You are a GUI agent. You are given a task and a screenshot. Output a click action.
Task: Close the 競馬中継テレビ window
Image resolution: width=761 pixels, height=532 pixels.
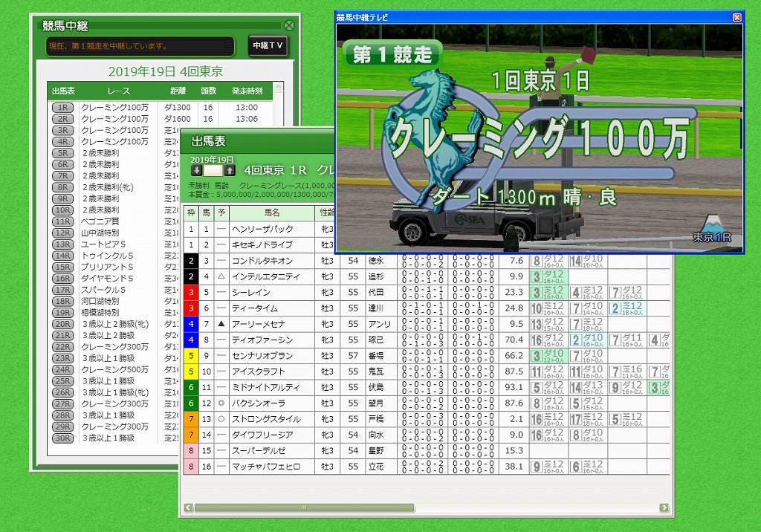click(736, 18)
